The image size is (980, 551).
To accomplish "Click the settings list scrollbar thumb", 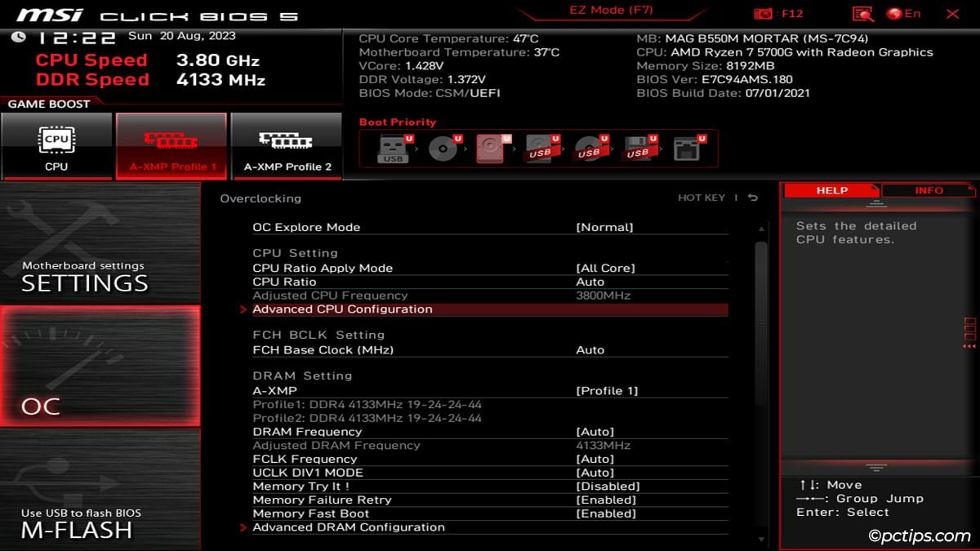I will [761, 322].
